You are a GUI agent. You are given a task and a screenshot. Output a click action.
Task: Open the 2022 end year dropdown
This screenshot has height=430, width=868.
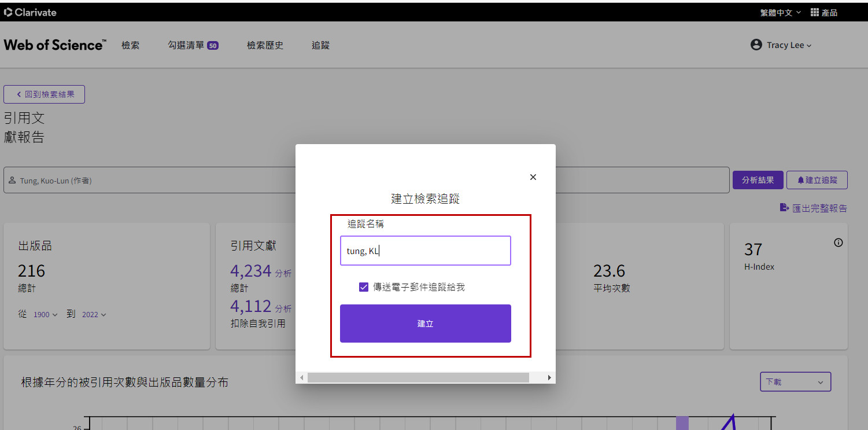94,315
